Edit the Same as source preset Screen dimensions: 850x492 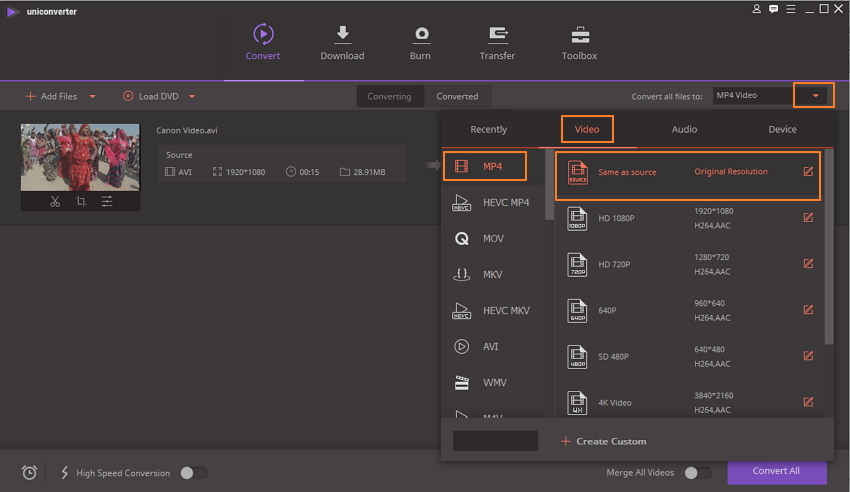(x=808, y=171)
